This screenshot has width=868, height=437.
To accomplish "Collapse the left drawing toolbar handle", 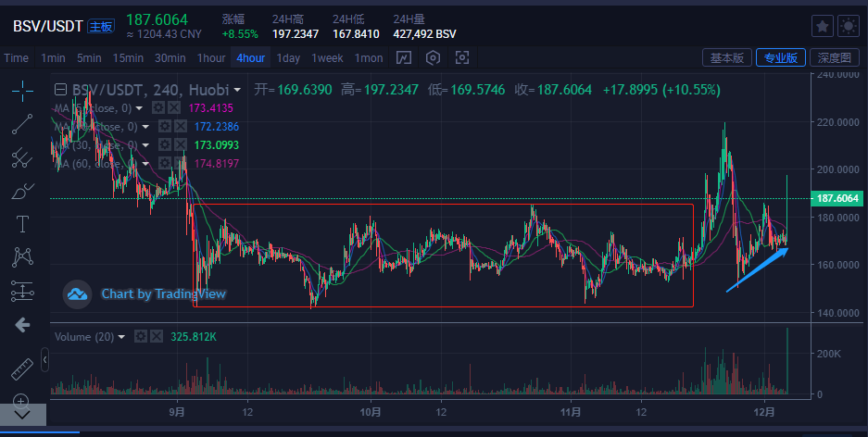I will pyautogui.click(x=44, y=361).
